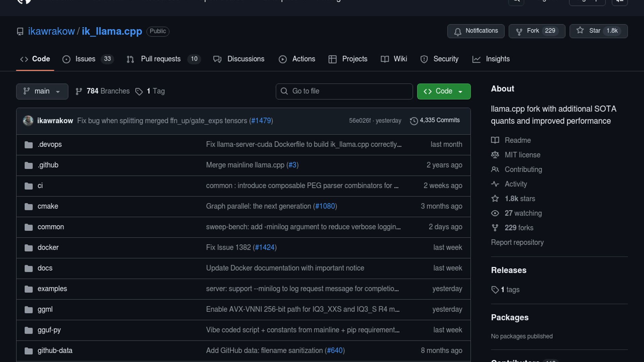The image size is (644, 362).
Task: Open the ikawrakow owner profile link
Action: coord(51,31)
